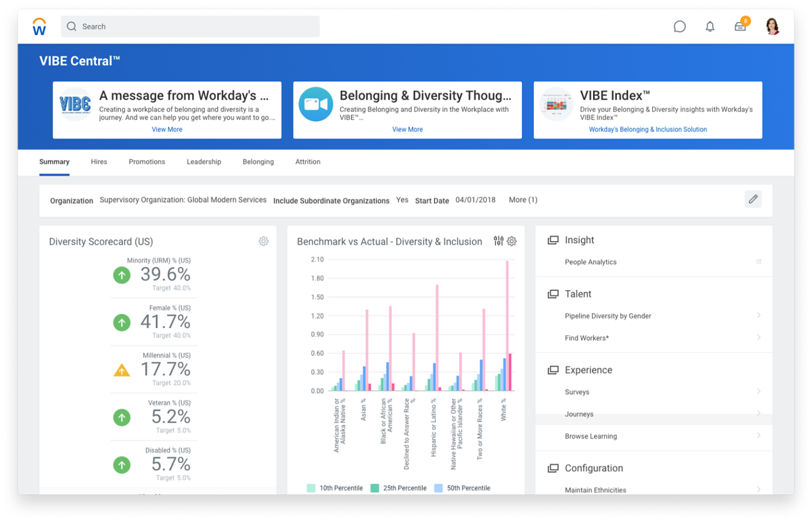Switch to the Attrition tab
The image size is (812, 521).
308,161
